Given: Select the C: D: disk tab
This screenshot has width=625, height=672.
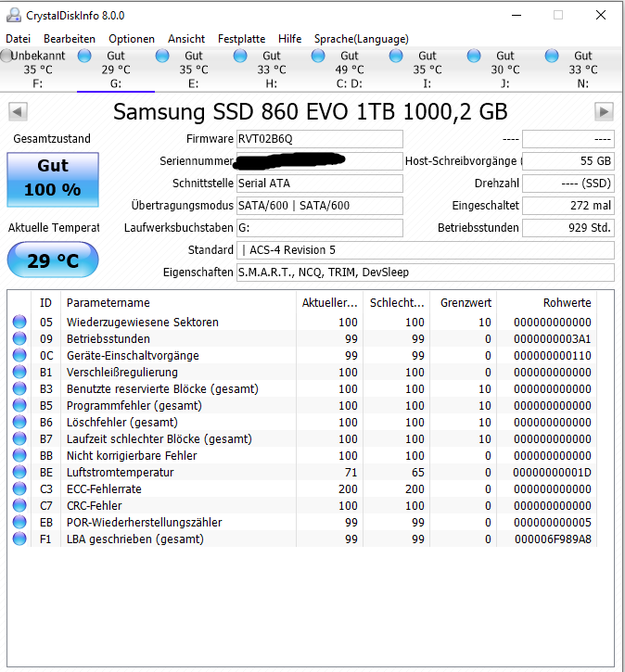Looking at the screenshot, I should click(350, 70).
